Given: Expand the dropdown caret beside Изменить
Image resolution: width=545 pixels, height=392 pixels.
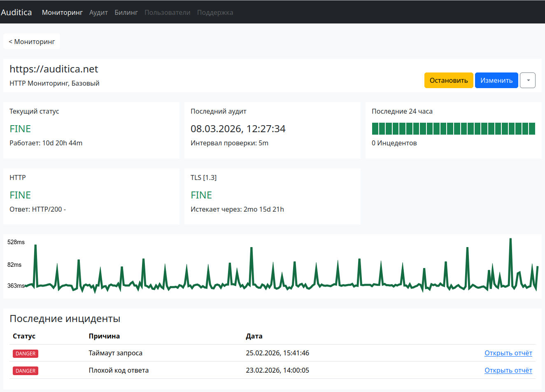Looking at the screenshot, I should coord(528,80).
